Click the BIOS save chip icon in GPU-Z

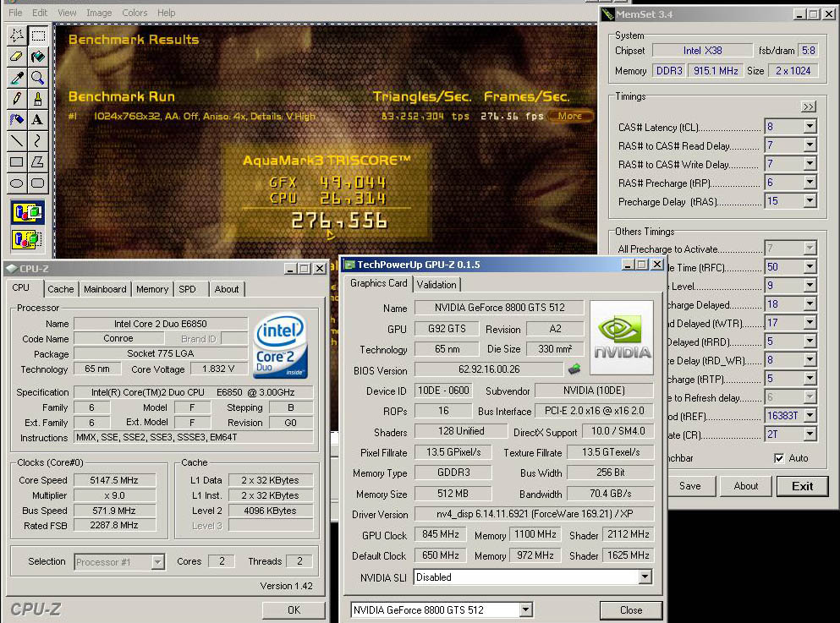click(574, 369)
